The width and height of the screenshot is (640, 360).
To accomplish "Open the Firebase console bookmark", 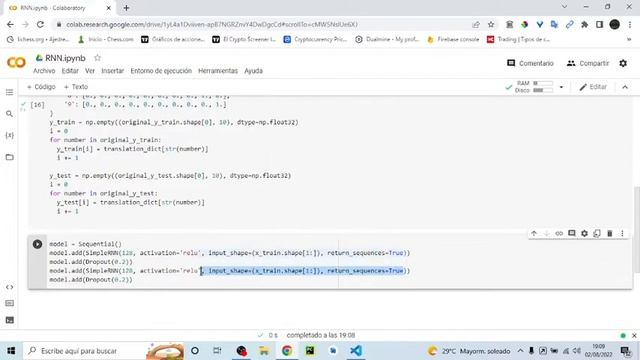I will click(453, 40).
